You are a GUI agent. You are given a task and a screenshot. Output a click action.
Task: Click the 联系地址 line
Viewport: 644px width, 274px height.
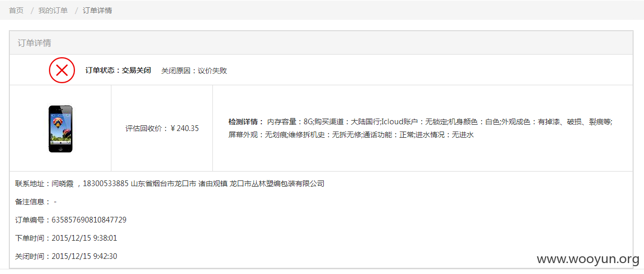[x=170, y=184]
